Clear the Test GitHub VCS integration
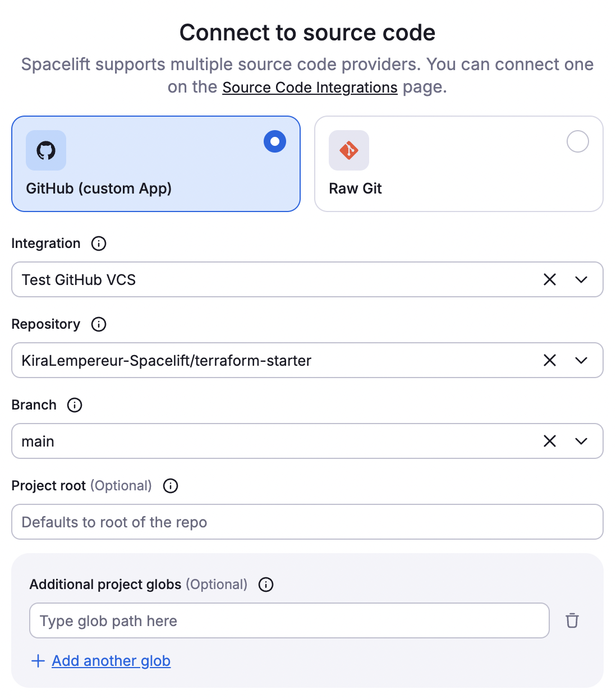This screenshot has width=616, height=699. pos(550,279)
